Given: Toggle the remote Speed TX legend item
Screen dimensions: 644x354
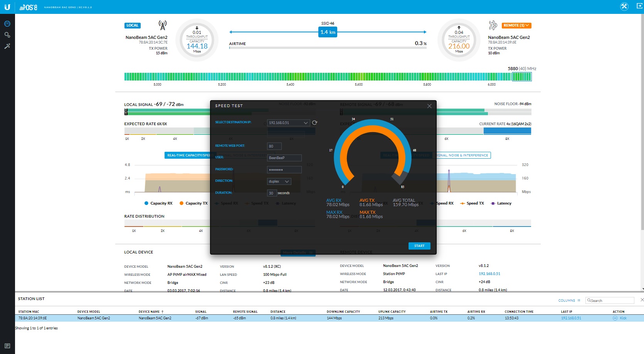Looking at the screenshot, I should coord(472,203).
